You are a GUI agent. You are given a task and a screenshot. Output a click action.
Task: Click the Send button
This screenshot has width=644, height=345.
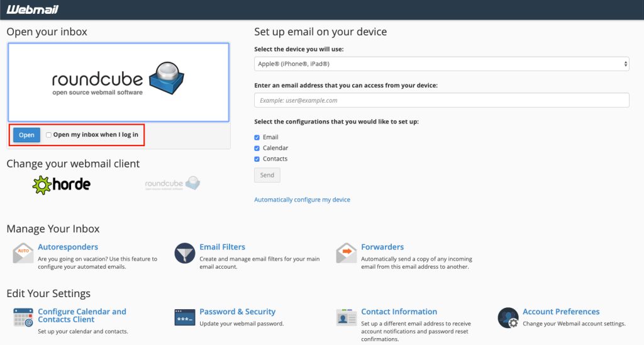(267, 175)
